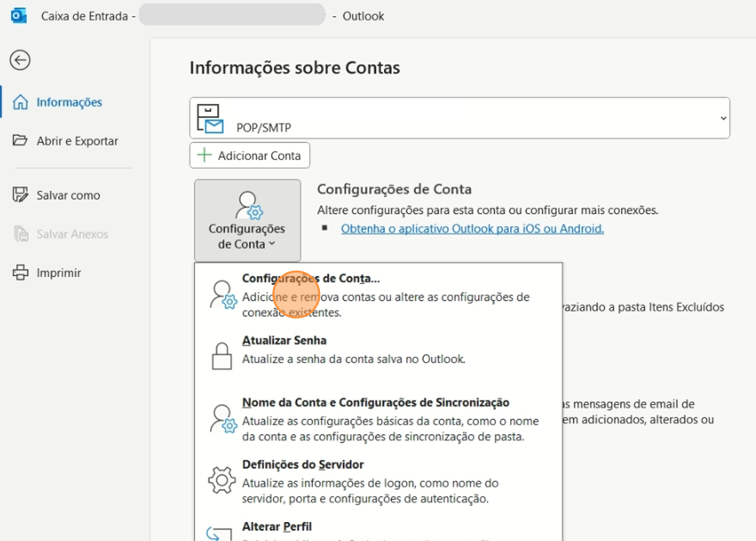Screen dimensions: 756x541
Task: Open Nome da Conta e Configurações de Sincronização
Action: click(x=375, y=403)
